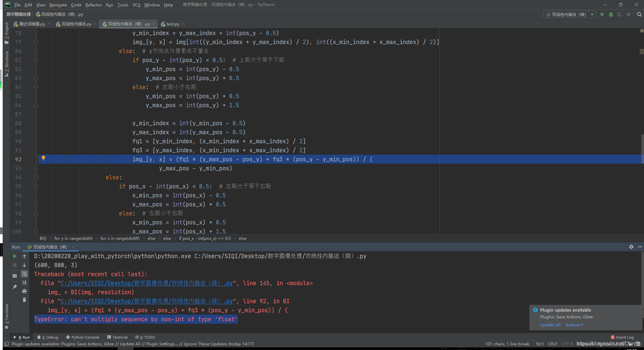Follow the traceback link for line 145
This screenshot has height=350, width=644.
coord(147,283)
